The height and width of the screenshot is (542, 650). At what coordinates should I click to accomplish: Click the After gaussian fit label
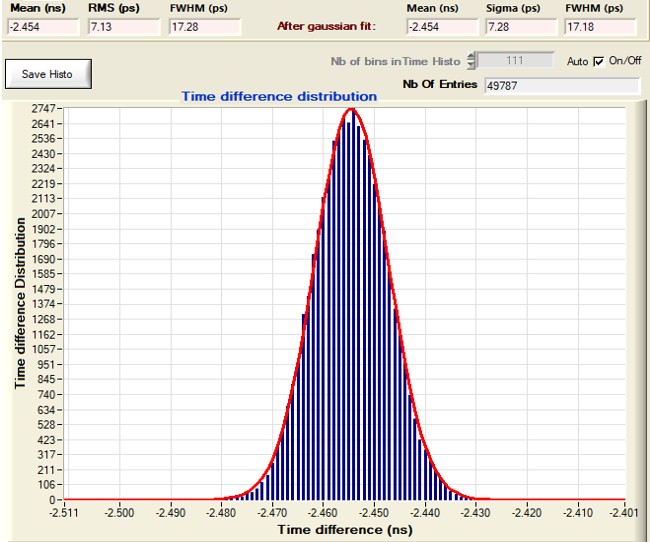click(x=325, y=24)
